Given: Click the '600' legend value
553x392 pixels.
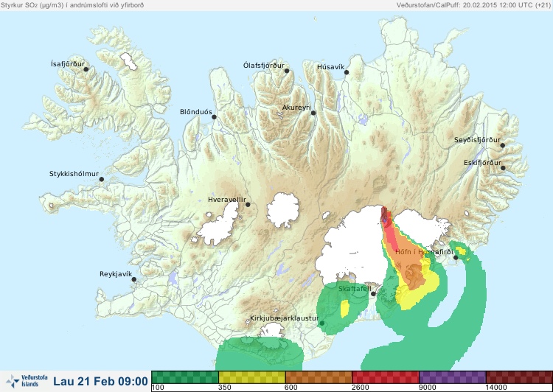Looking at the screenshot, I should coord(291,388).
